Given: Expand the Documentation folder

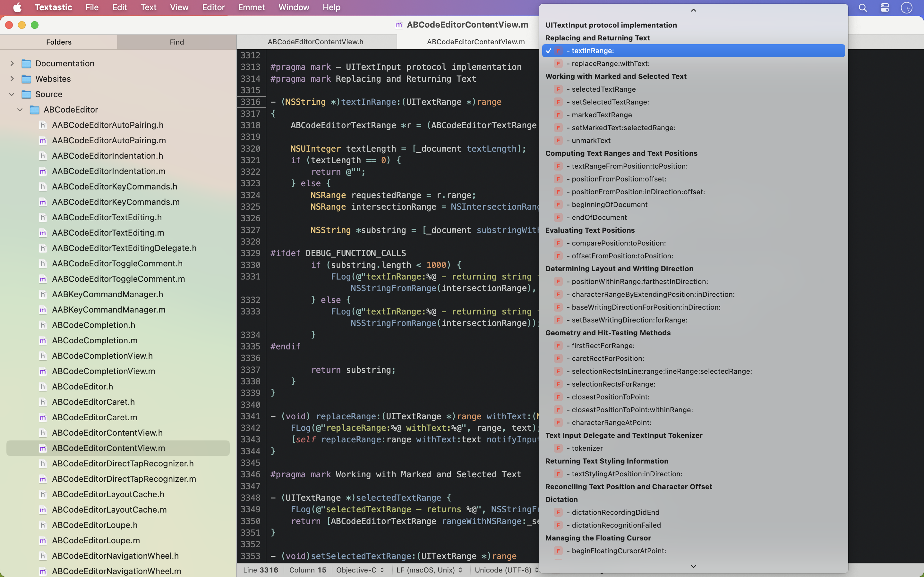Looking at the screenshot, I should point(12,63).
